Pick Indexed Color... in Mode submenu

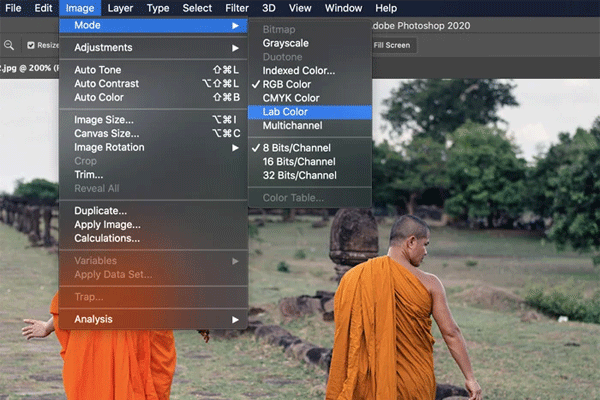(x=298, y=71)
